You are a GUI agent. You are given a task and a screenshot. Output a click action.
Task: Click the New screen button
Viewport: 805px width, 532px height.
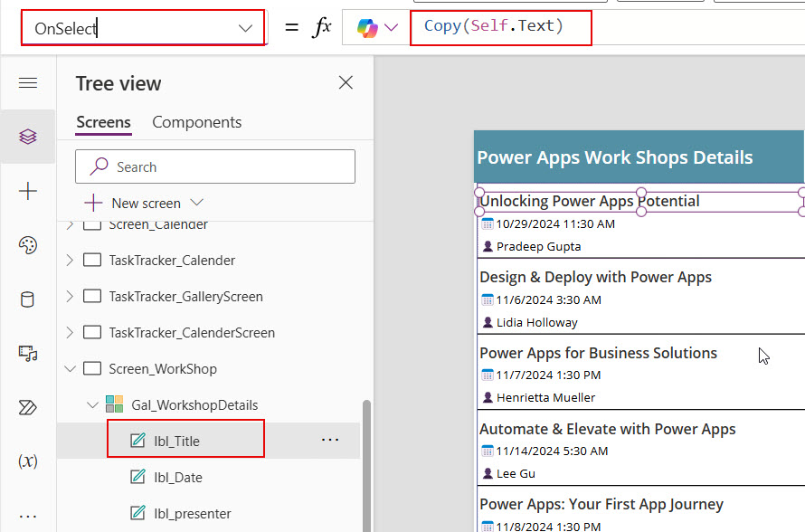[x=134, y=204]
